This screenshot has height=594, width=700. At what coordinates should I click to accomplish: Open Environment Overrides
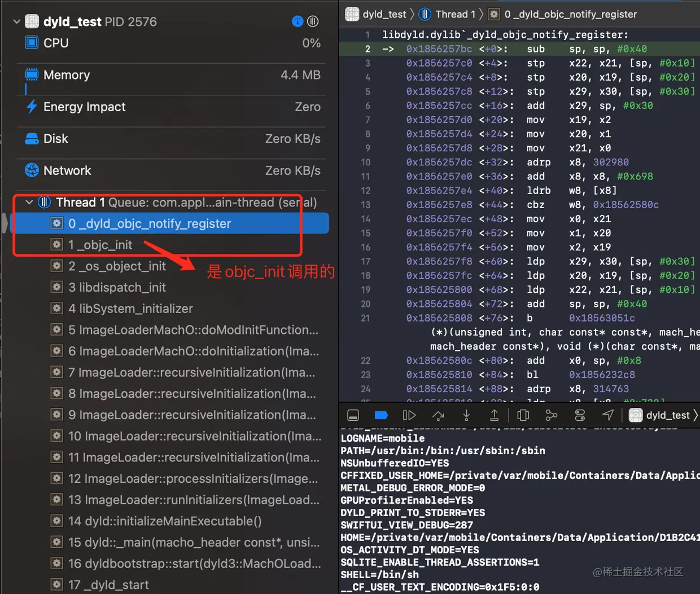580,416
